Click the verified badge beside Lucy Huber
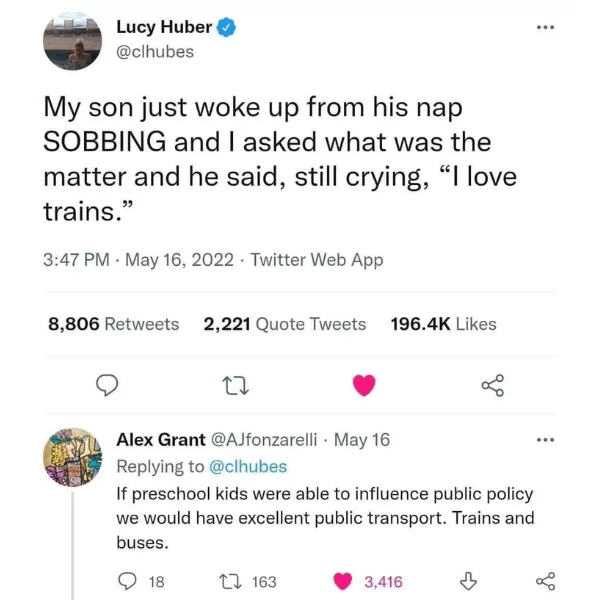Screen dimensions: 600x600 coord(227,28)
